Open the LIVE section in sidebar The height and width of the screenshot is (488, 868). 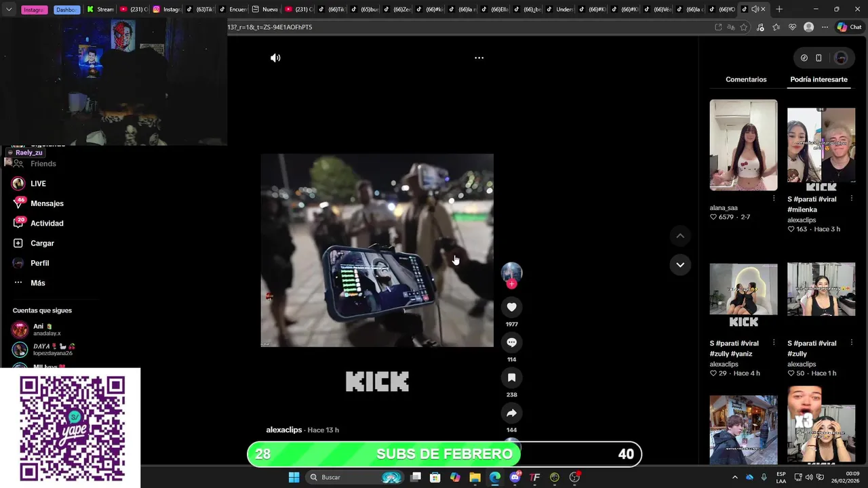38,184
